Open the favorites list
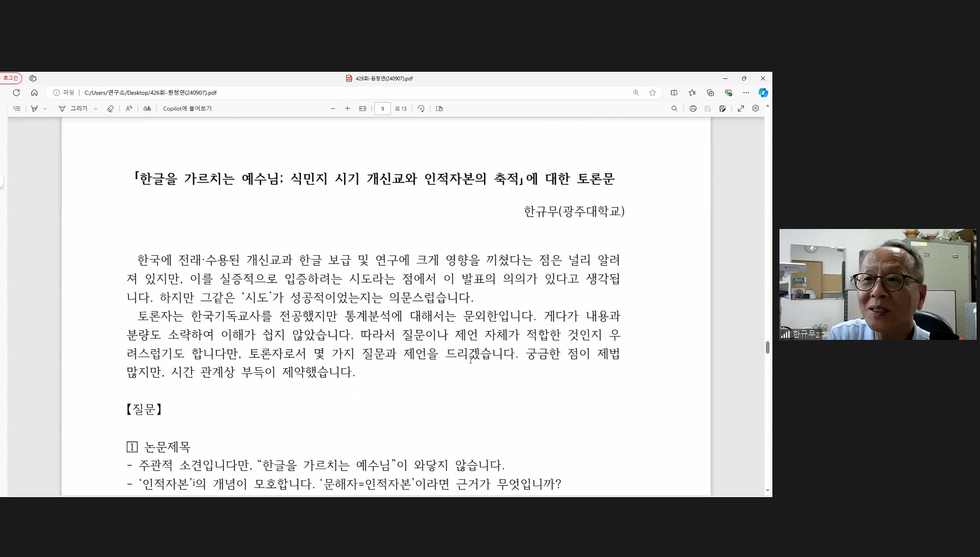The height and width of the screenshot is (557, 980). click(x=692, y=93)
